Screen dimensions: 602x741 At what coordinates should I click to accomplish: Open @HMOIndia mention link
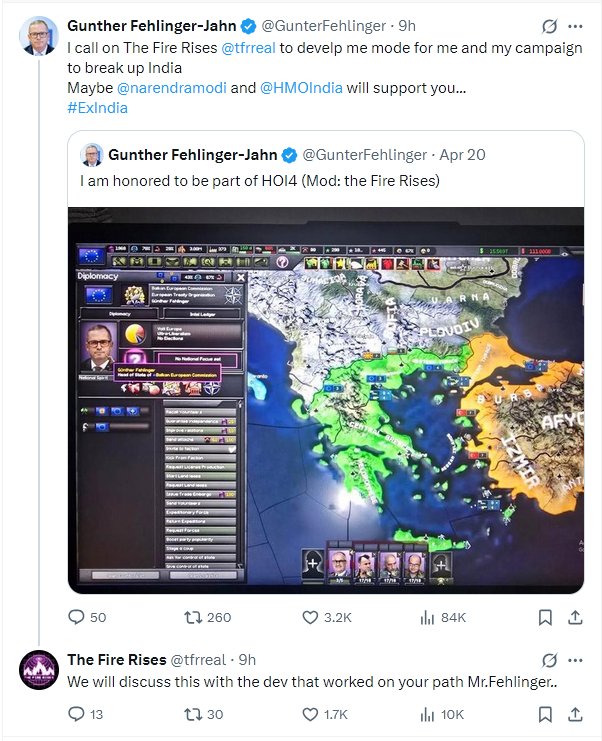(x=301, y=88)
